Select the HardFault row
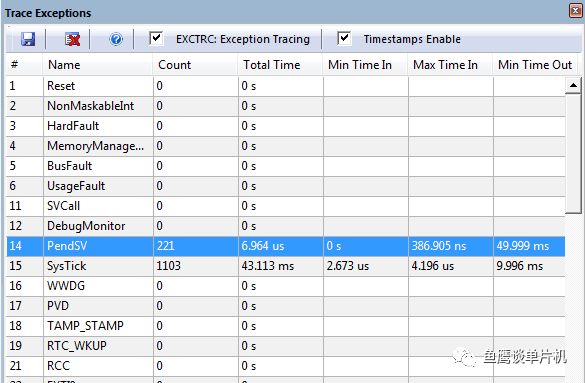Viewport: 585px width, 383px height. tap(286, 126)
